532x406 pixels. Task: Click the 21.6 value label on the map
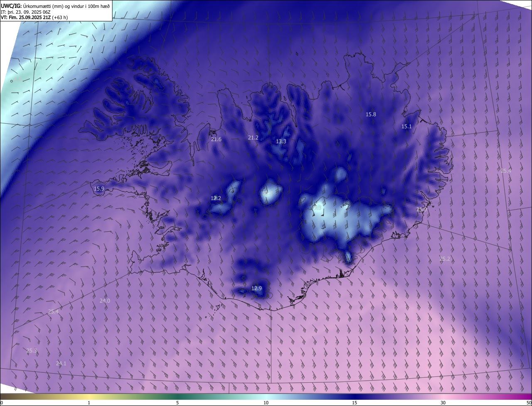tap(216, 139)
